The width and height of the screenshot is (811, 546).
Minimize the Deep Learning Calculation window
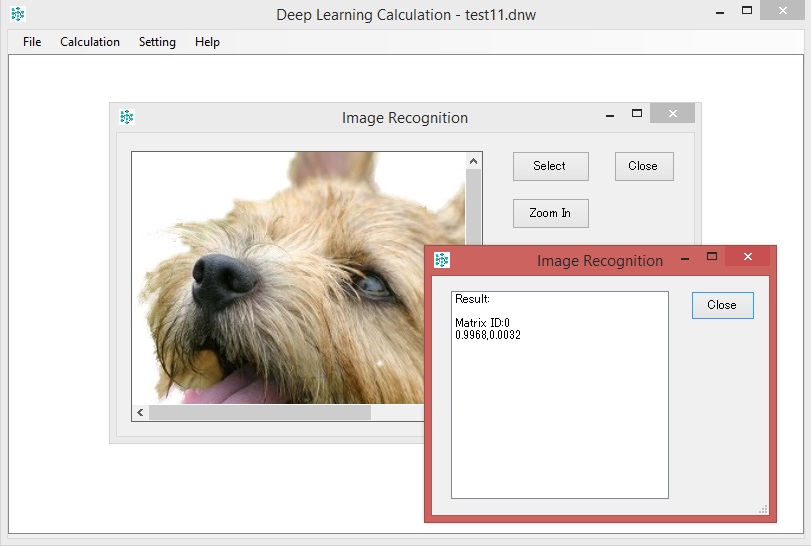point(719,12)
